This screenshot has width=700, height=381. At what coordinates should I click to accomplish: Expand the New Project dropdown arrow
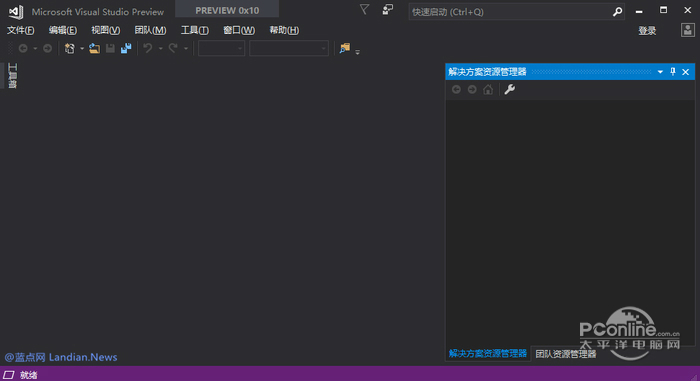82,48
